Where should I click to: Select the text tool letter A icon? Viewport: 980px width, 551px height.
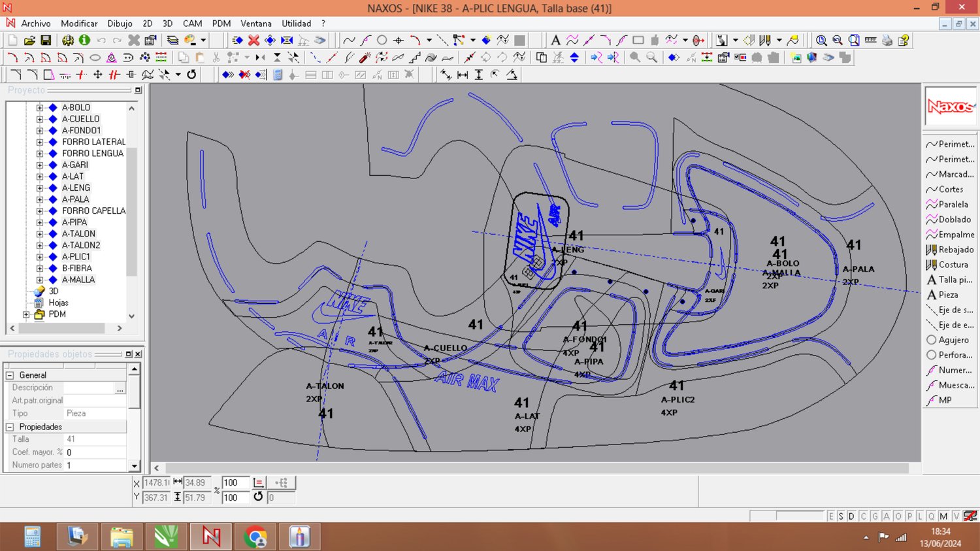(x=555, y=41)
